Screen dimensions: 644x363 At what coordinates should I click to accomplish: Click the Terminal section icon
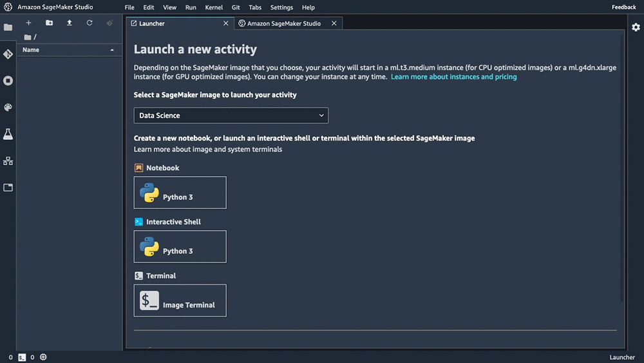[x=139, y=276]
